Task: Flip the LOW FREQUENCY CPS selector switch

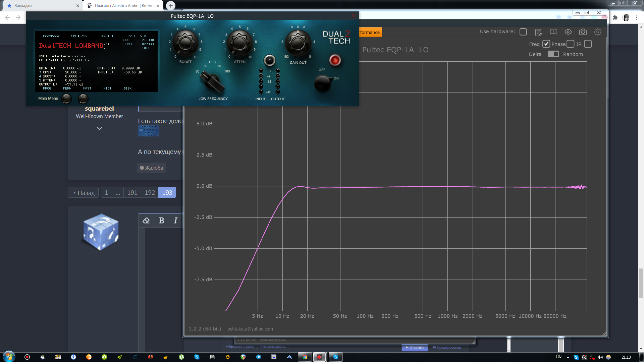Action: click(x=212, y=81)
